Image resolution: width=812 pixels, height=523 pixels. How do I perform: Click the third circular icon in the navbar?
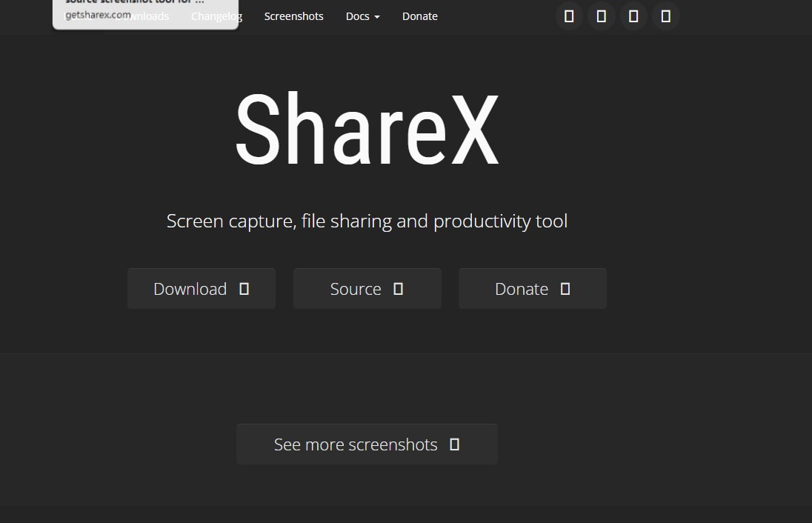(x=633, y=16)
